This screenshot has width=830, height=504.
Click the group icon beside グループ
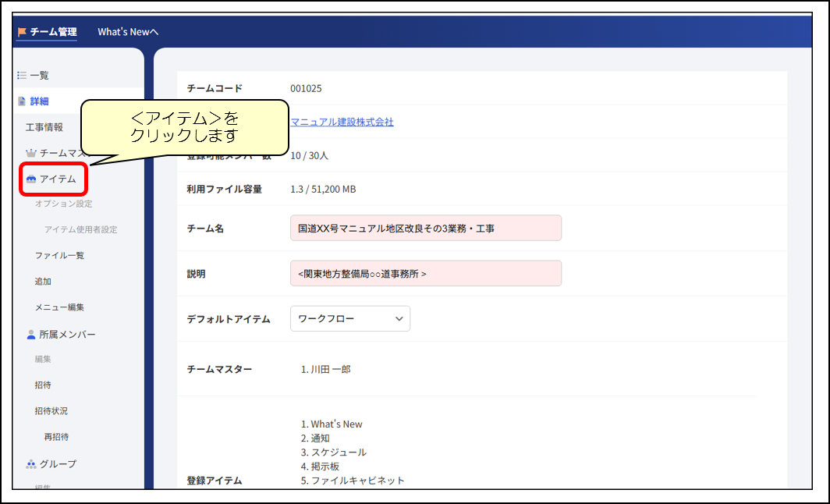(x=31, y=464)
